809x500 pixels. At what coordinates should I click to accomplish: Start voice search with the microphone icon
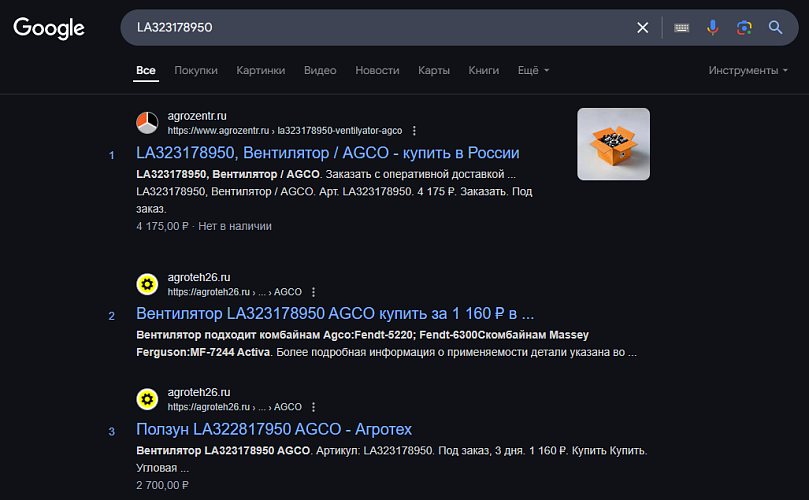coord(713,27)
